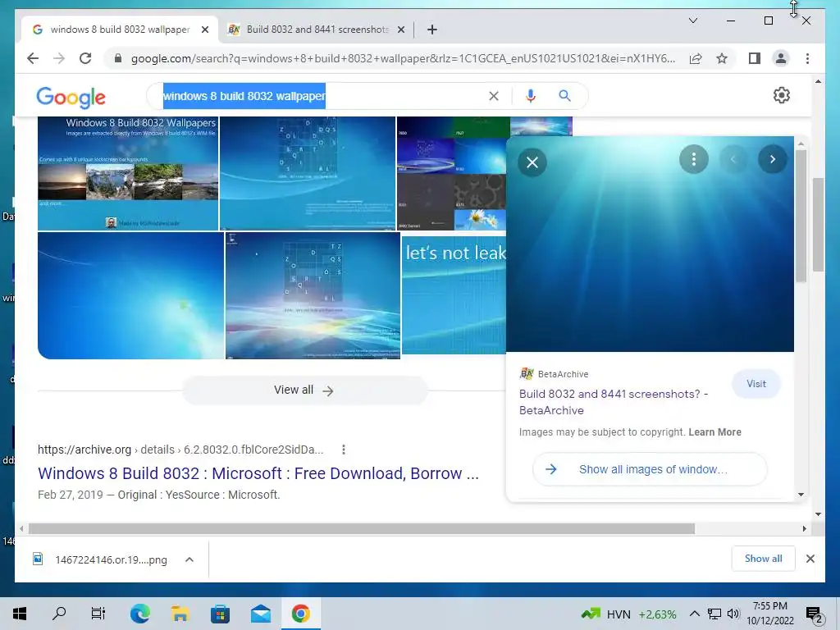Viewport: 840px width, 630px height.
Task: Open the Mail app from taskbar
Action: click(260, 614)
